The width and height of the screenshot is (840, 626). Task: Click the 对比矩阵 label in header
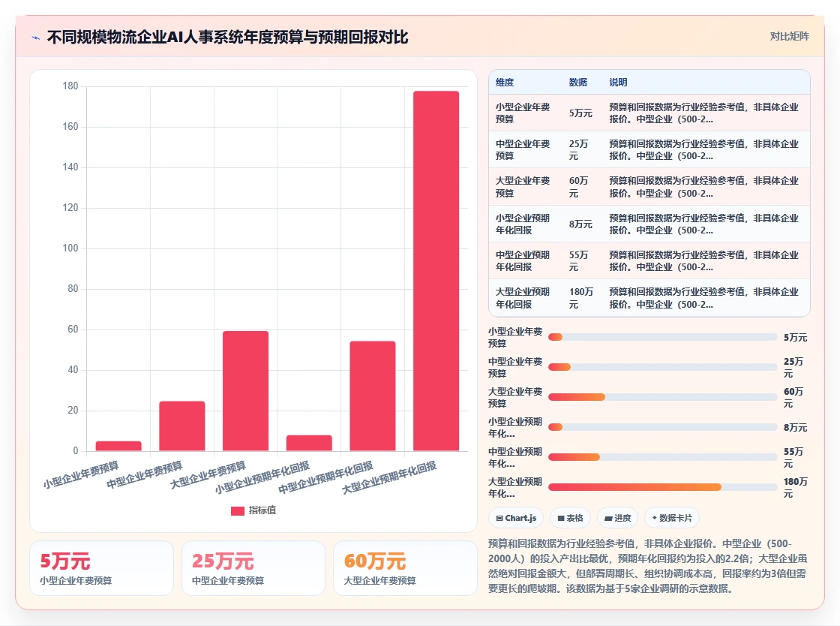pyautogui.click(x=789, y=37)
